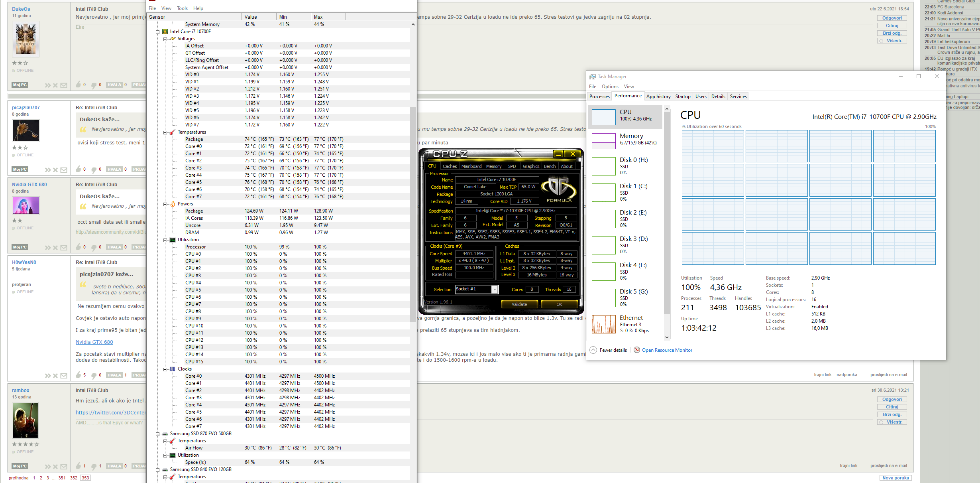Screen dimensions: 980x483
Task: Click X ignore icon under rambox profile
Action: pyautogui.click(x=55, y=467)
